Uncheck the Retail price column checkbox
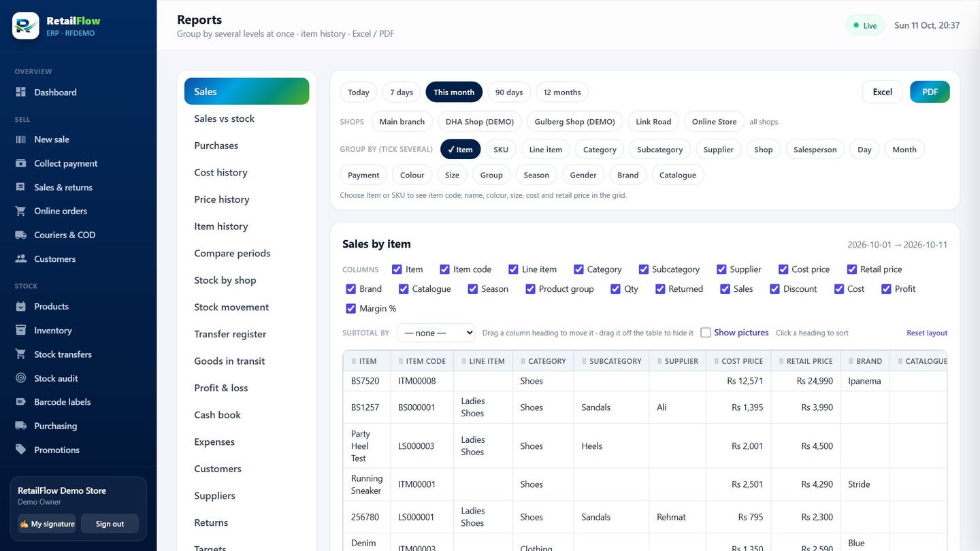Screen dimensions: 980x551 (851, 269)
